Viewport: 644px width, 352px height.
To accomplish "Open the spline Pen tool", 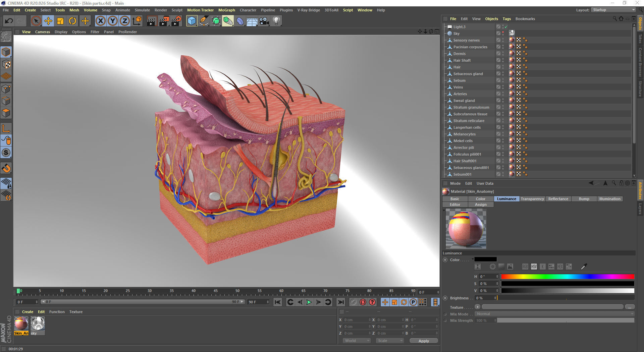I will point(204,21).
